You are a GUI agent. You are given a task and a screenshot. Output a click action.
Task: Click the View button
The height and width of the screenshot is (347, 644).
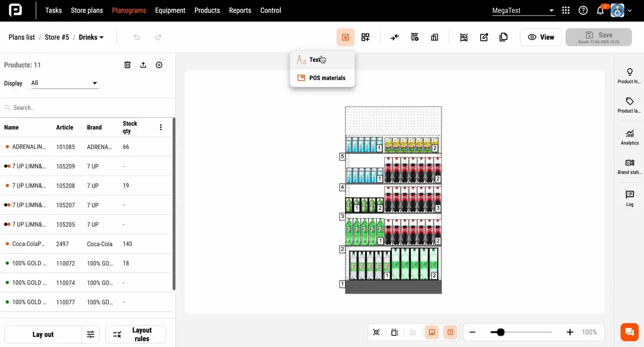click(x=541, y=37)
